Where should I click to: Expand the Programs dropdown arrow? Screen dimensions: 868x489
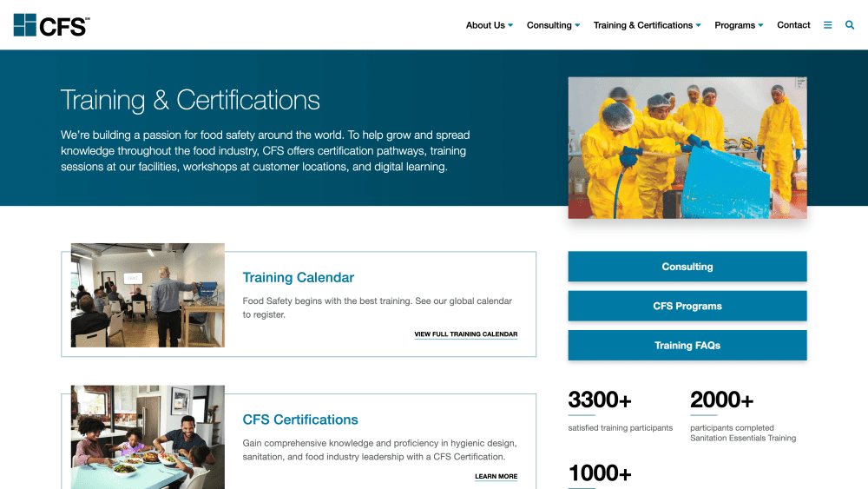point(760,25)
